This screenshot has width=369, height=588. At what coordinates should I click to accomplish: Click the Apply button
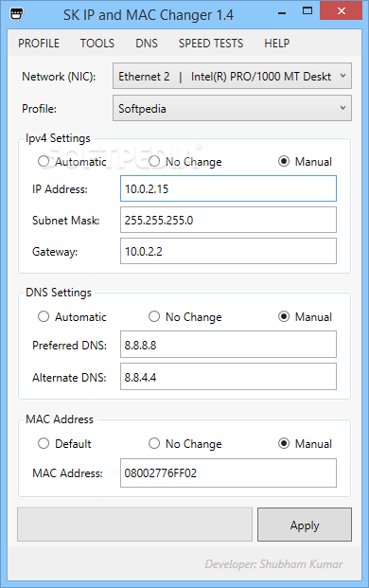coord(305,525)
